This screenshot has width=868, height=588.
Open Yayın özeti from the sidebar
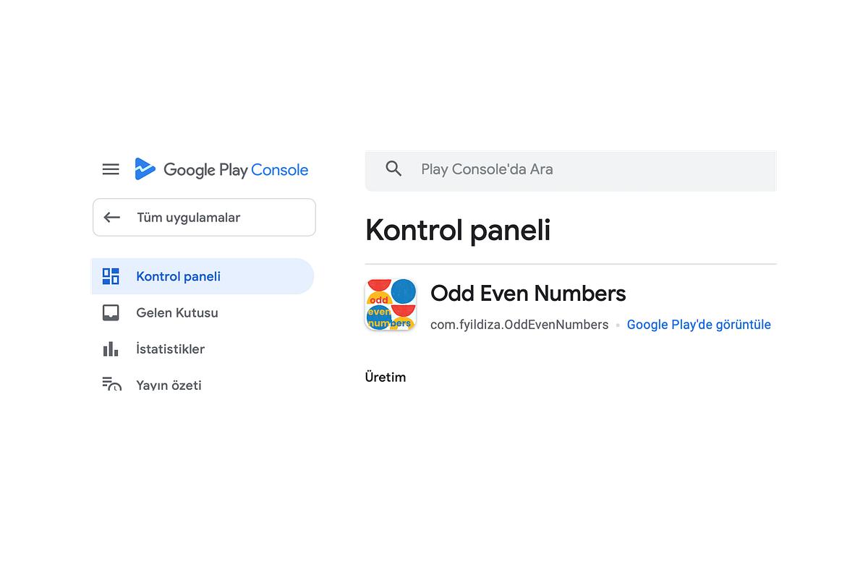[x=169, y=385]
